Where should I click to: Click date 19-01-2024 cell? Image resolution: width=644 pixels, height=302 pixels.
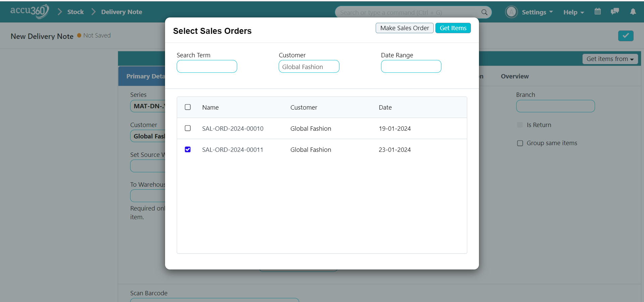(395, 128)
